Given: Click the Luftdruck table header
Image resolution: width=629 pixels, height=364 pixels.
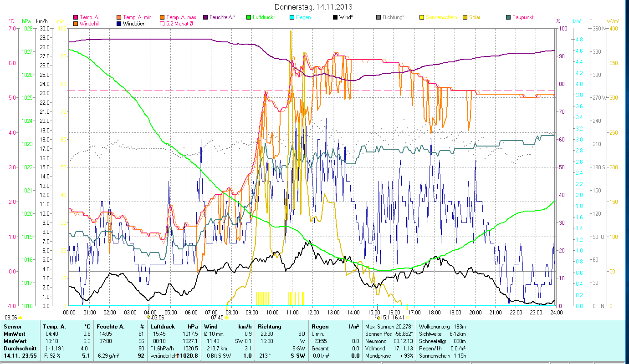Looking at the screenshot, I should [163, 327].
